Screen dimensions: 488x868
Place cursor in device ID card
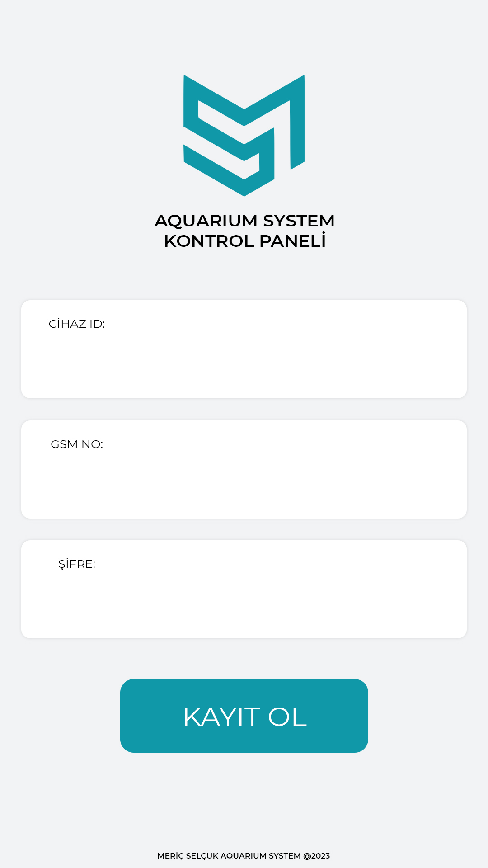point(244,349)
